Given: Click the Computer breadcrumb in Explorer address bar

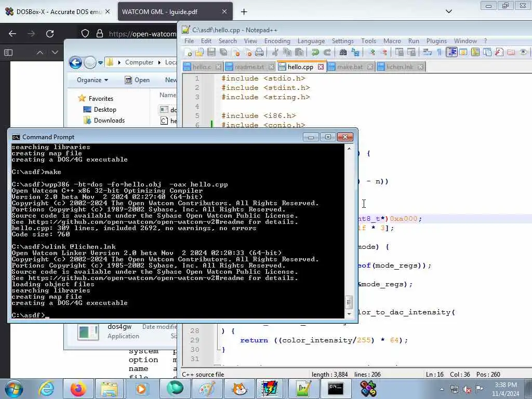Looking at the screenshot, I should click(139, 62).
